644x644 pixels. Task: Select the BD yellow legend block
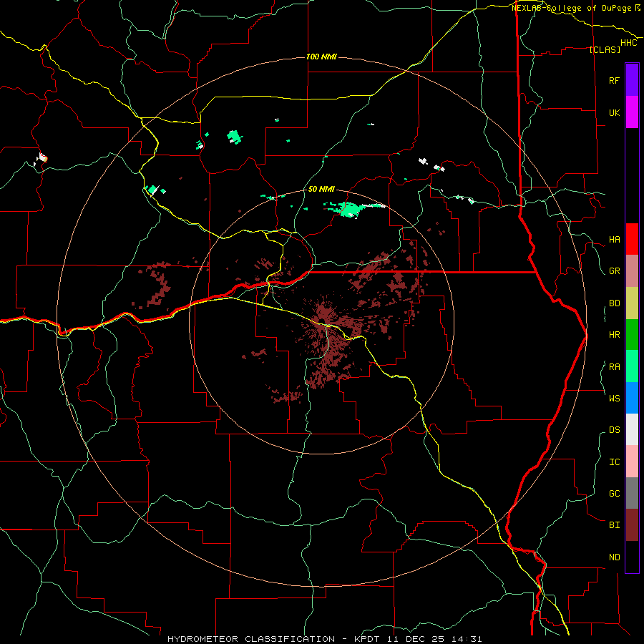[632, 303]
